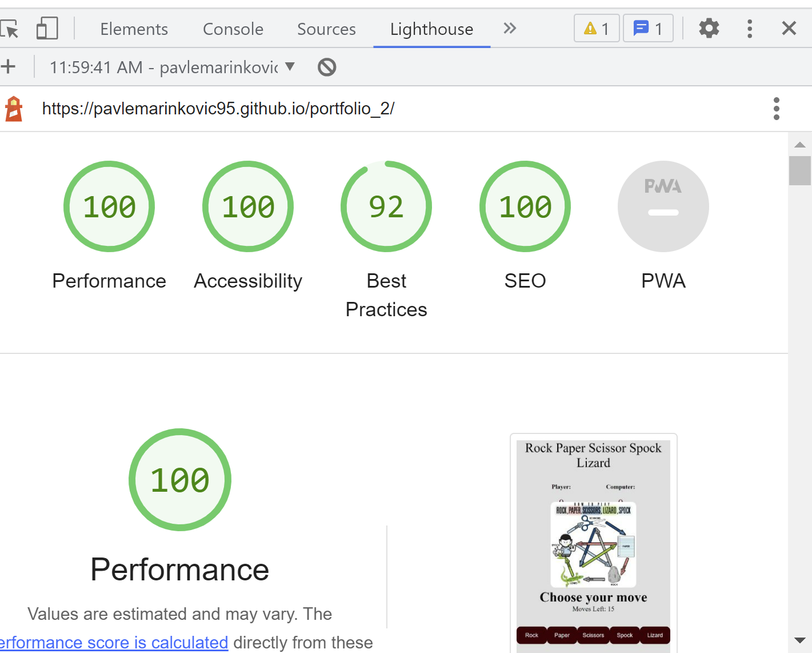Click the clear all reports icon
This screenshot has height=653, width=812.
[x=326, y=67]
